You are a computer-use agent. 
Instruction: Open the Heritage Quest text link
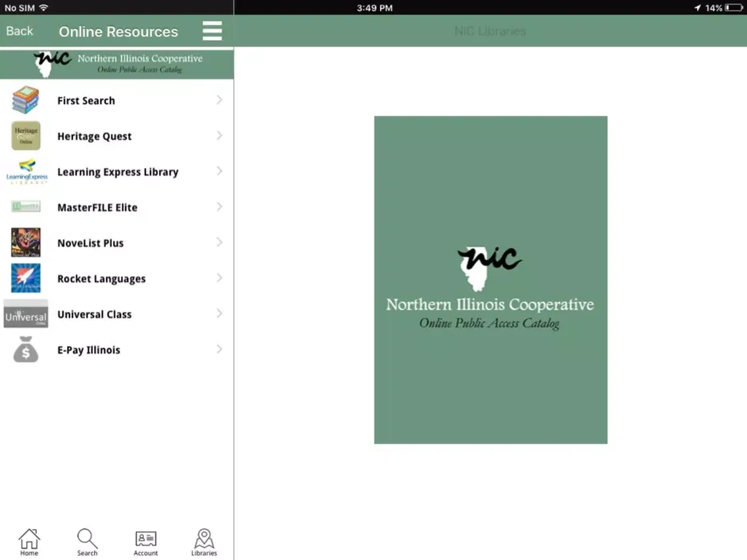coord(95,136)
